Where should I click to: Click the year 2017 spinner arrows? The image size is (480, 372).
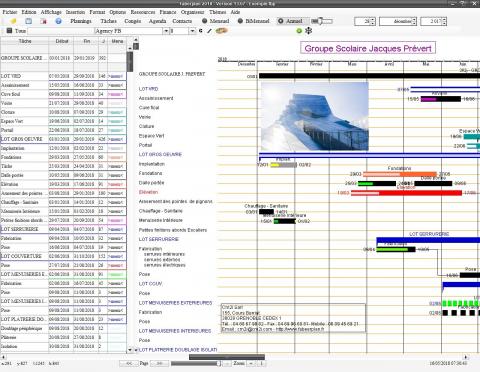[444, 21]
